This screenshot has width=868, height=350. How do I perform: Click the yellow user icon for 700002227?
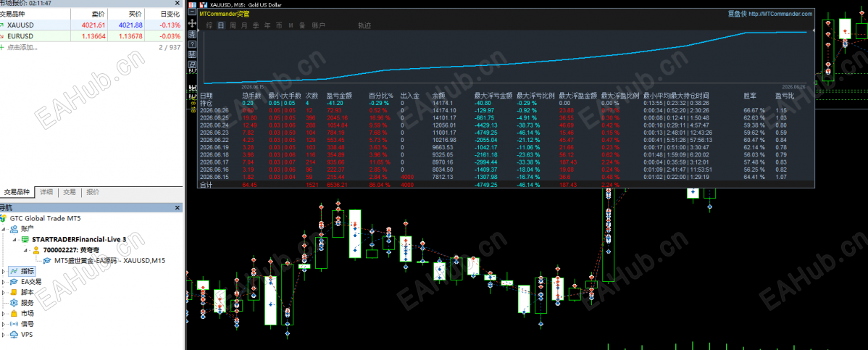pos(36,250)
